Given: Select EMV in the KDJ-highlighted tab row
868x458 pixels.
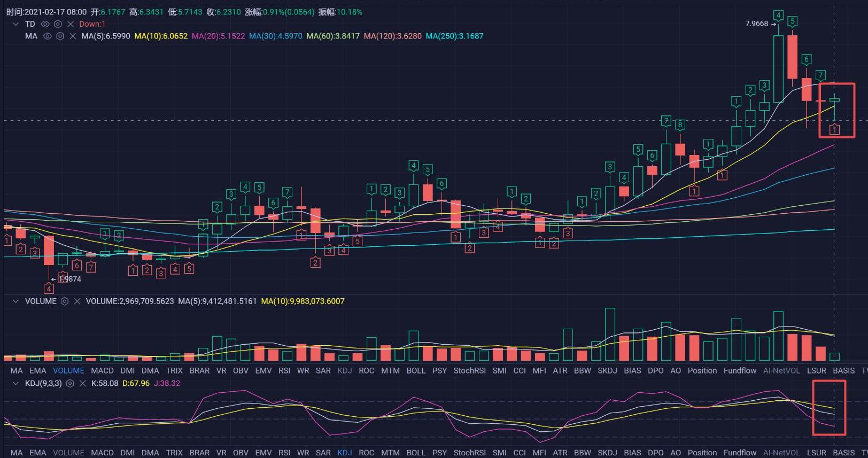Looking at the screenshot, I should pos(263,453).
